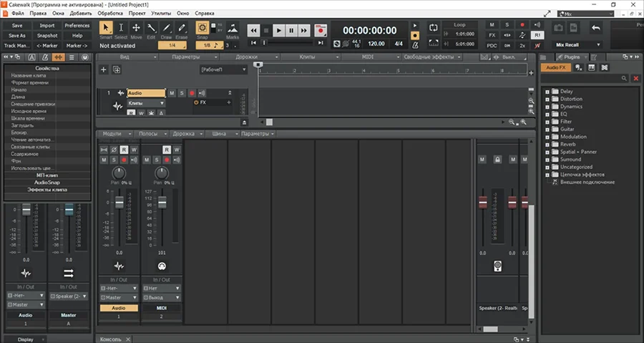Image resolution: width=644 pixels, height=343 pixels.
Task: Open the Вид dropdown in track view
Action: click(x=128, y=57)
